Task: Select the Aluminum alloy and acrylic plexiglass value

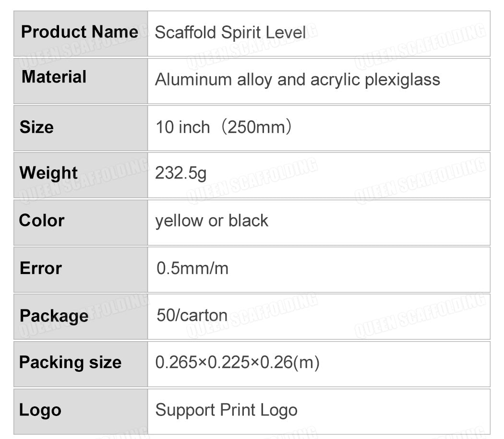Action: (297, 80)
